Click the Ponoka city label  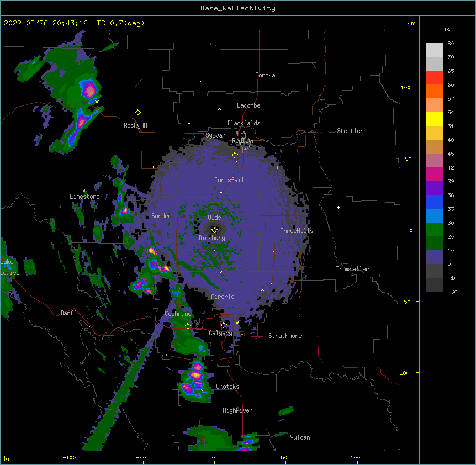(x=265, y=75)
